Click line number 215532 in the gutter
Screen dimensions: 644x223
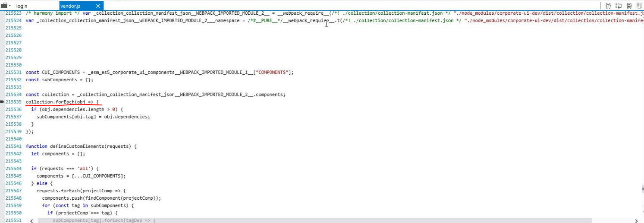[13, 80]
